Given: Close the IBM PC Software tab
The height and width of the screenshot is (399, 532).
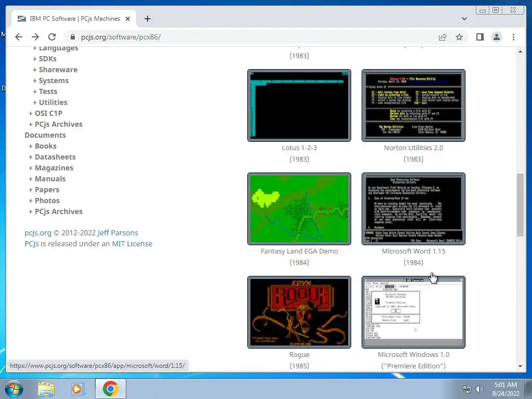Looking at the screenshot, I should [x=128, y=19].
